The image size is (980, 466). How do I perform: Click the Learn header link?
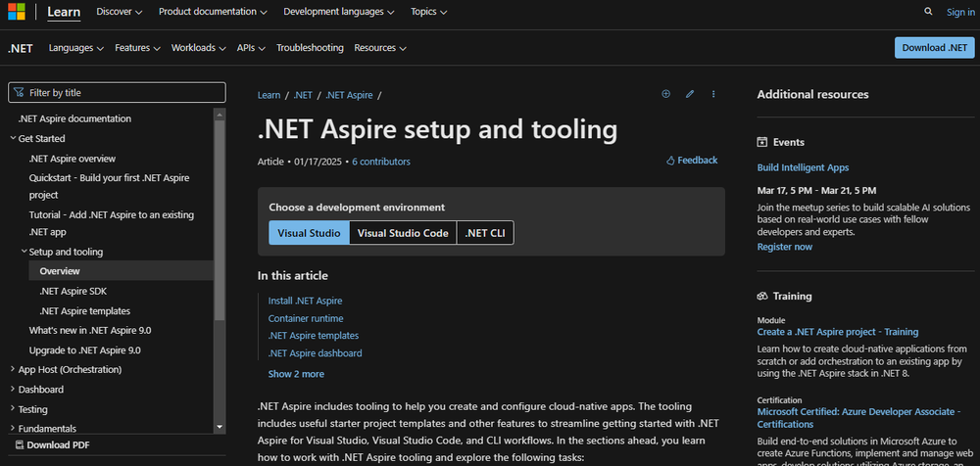click(x=64, y=12)
